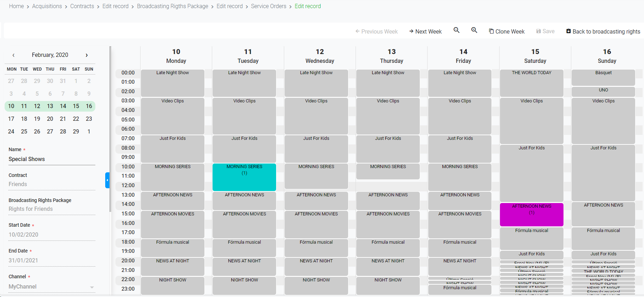Open Broadcasting Rigths Package breadcrumb link
Viewport: 644px width, 297px height.
(x=172, y=6)
